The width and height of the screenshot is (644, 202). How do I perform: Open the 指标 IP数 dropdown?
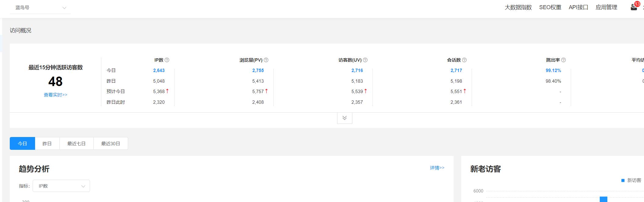coord(61,186)
